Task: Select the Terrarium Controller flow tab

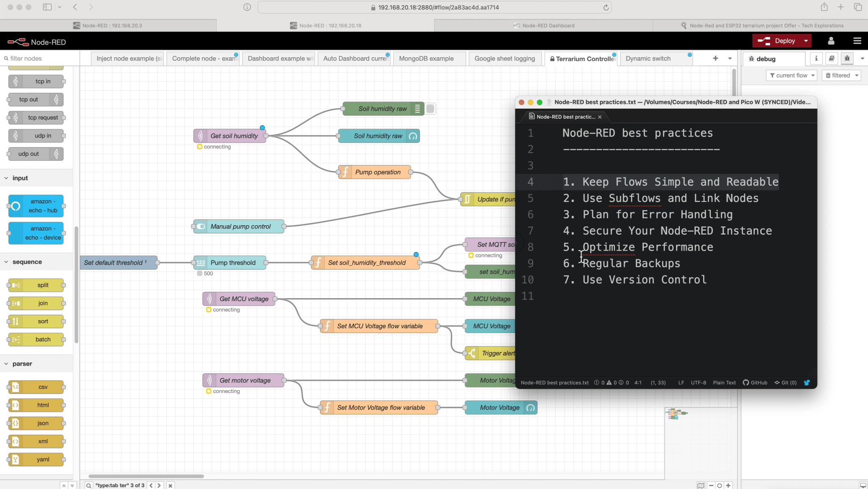Action: point(582,59)
